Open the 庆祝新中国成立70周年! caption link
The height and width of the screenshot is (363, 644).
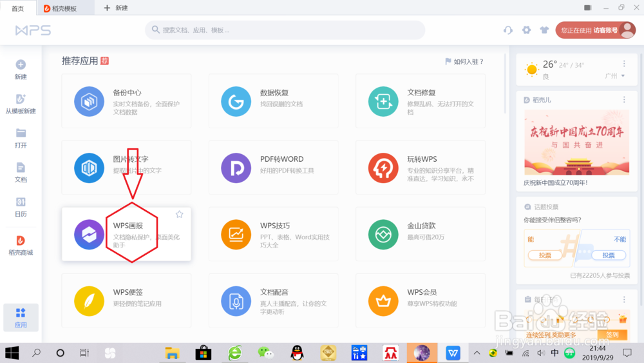pyautogui.click(x=555, y=183)
